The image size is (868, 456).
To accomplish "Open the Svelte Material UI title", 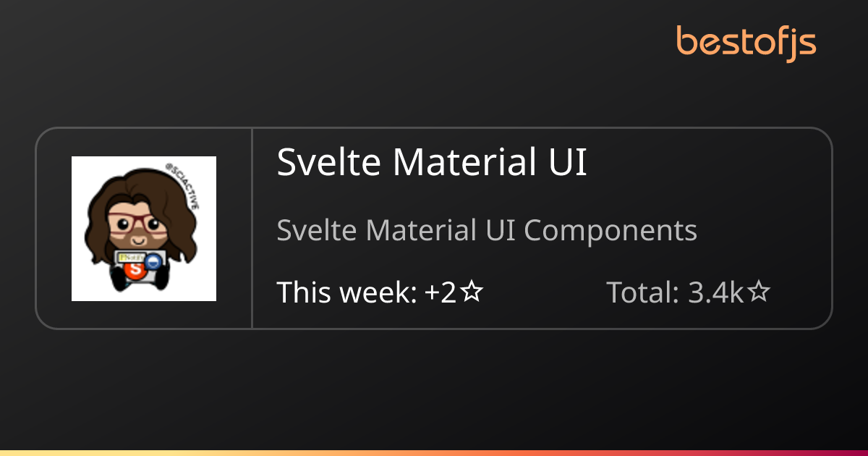I will 432,163.
